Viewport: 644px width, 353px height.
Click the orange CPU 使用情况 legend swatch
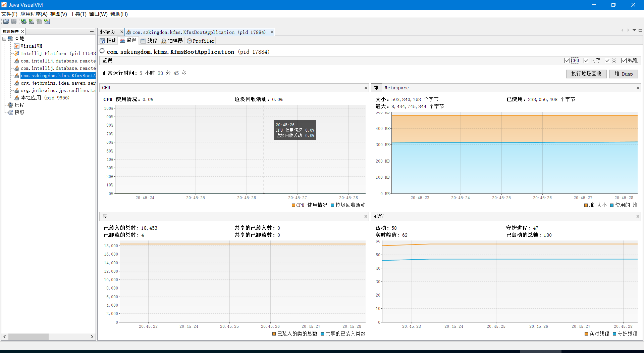click(x=293, y=205)
